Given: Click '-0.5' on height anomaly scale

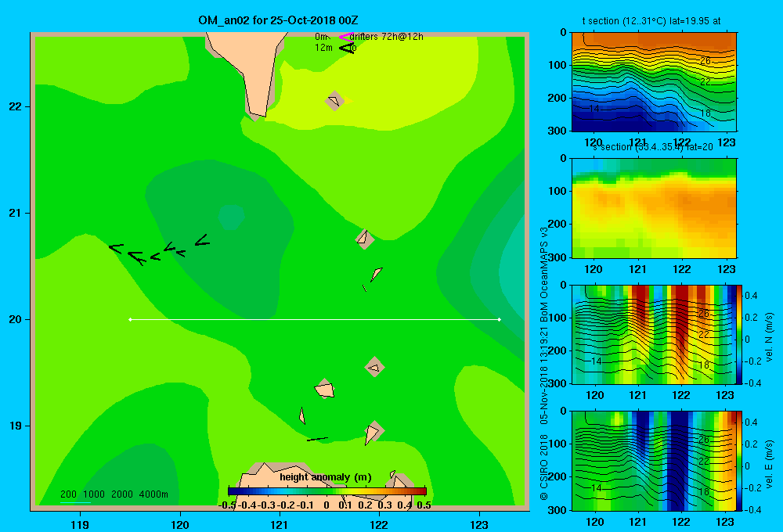Looking at the screenshot, I should coord(227,505).
